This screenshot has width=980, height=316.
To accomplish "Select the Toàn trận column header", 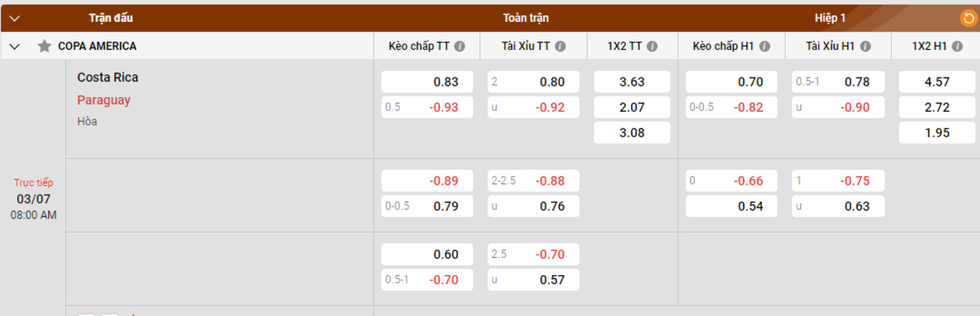I will 526,17.
